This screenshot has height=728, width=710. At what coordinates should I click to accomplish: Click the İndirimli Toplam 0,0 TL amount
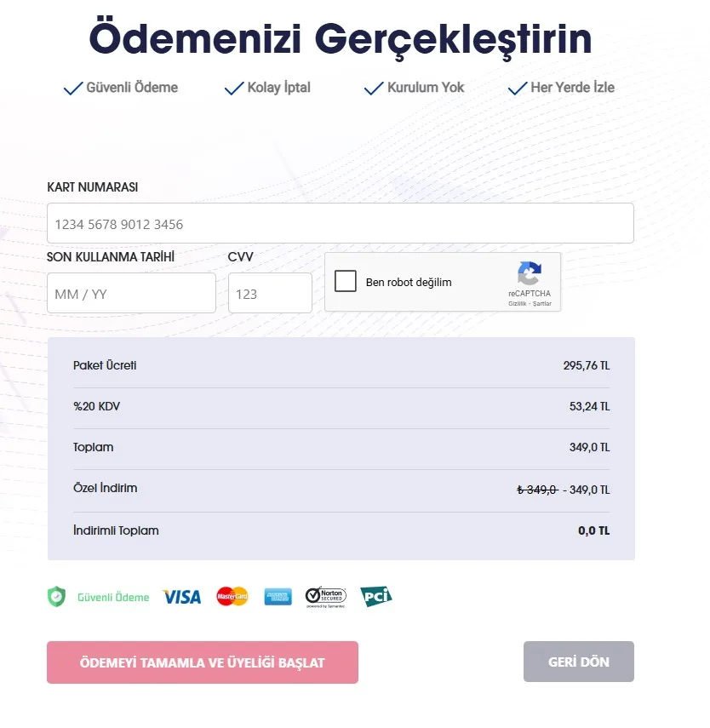593,530
